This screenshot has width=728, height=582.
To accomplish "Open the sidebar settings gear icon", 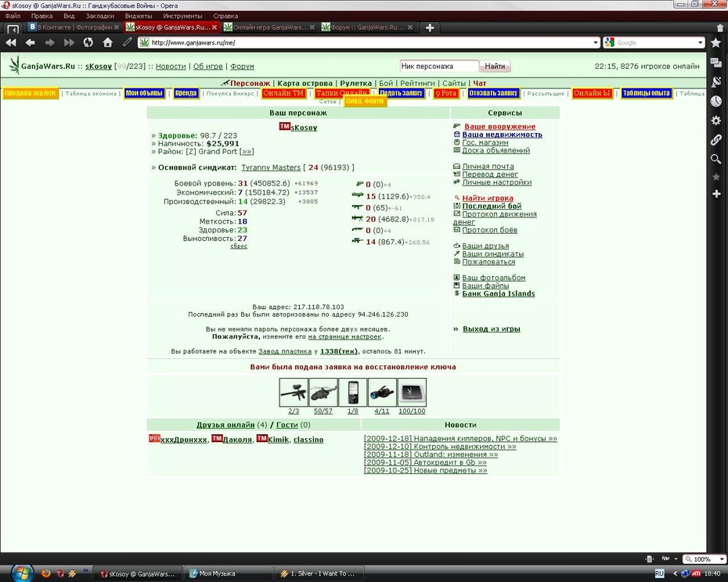I will click(716, 120).
